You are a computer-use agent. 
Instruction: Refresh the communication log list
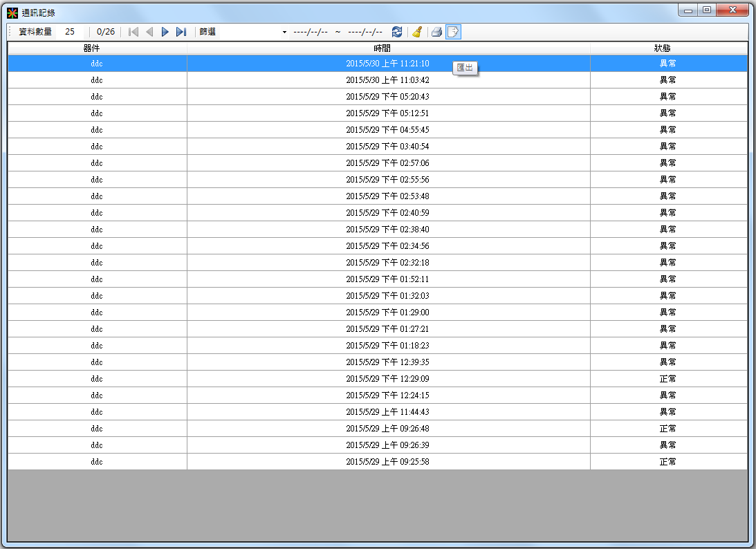point(397,32)
